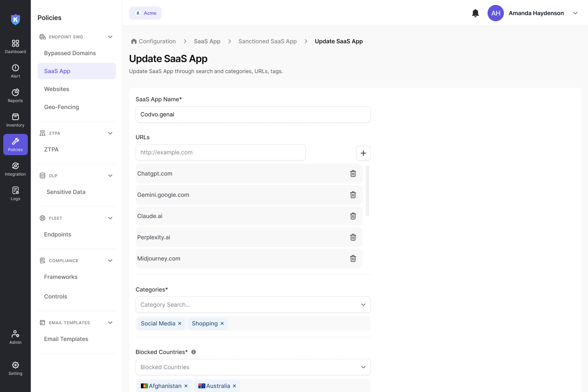The image size is (588, 392).
Task: Remove the Shopping category tag
Action: 222,323
